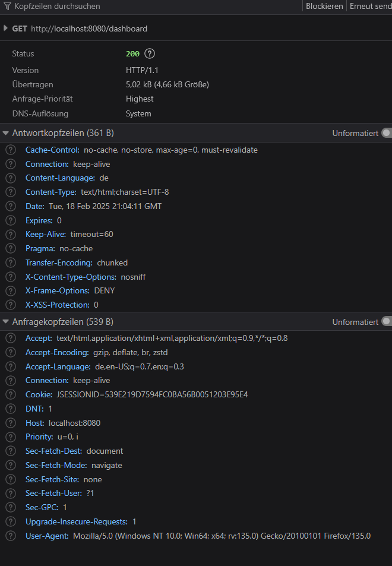This screenshot has height=566, width=392.
Task: Open help icon next to status 200
Action: pos(150,54)
